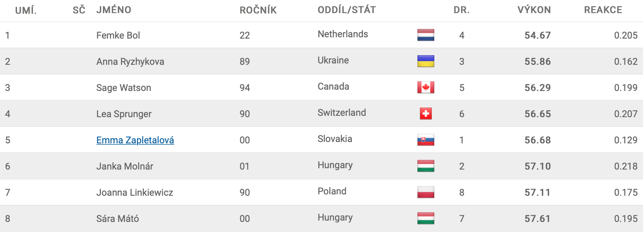The width and height of the screenshot is (644, 233).
Task: Open Emma Zapletalová's profile link
Action: point(135,140)
